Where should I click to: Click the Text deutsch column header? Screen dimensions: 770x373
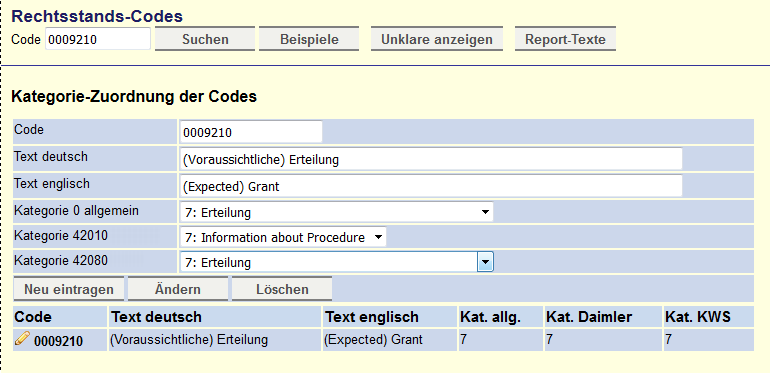coord(157,317)
